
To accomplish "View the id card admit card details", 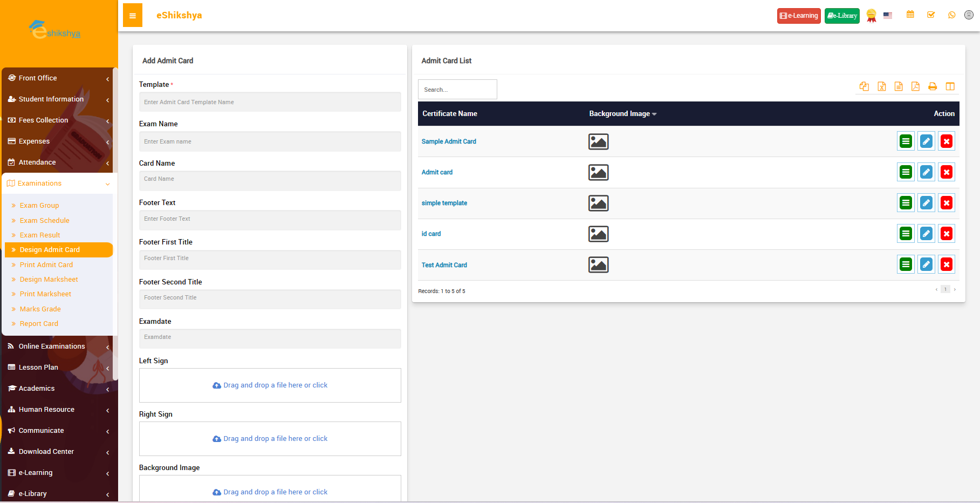I will point(906,234).
